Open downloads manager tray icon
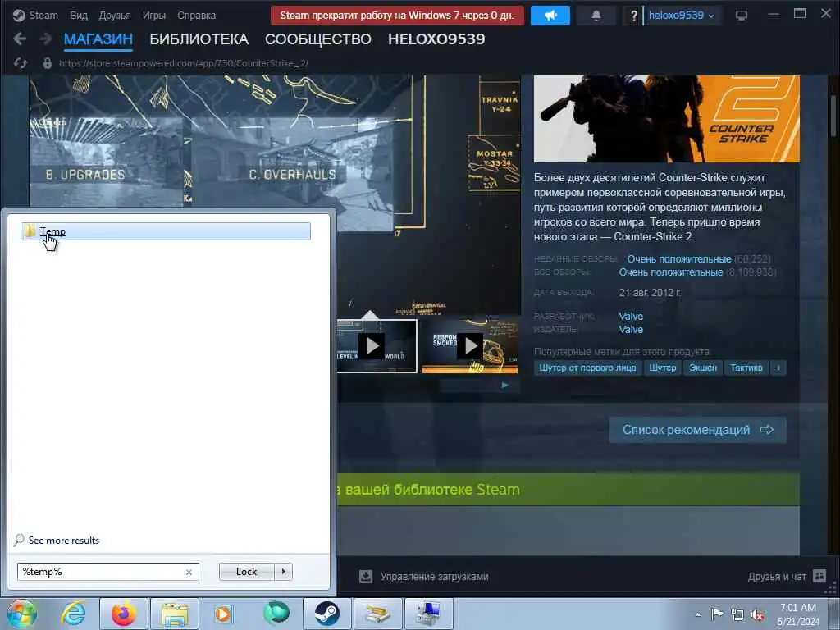This screenshot has height=630, width=840. click(x=366, y=577)
